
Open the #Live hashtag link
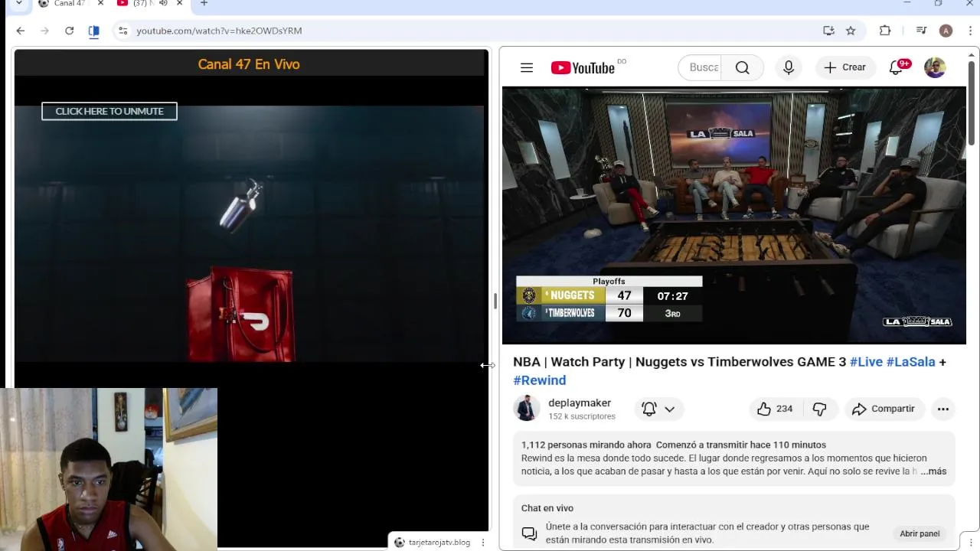click(866, 362)
